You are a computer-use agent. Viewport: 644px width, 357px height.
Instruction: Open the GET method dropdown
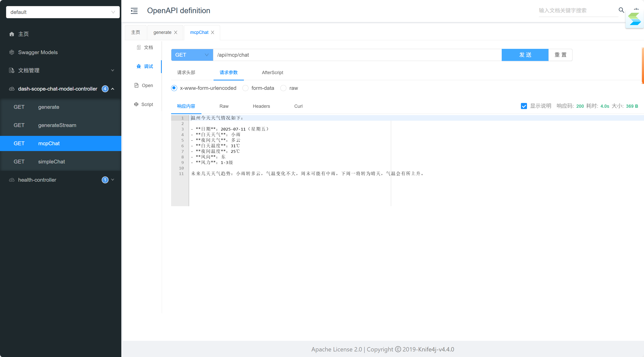(x=192, y=55)
